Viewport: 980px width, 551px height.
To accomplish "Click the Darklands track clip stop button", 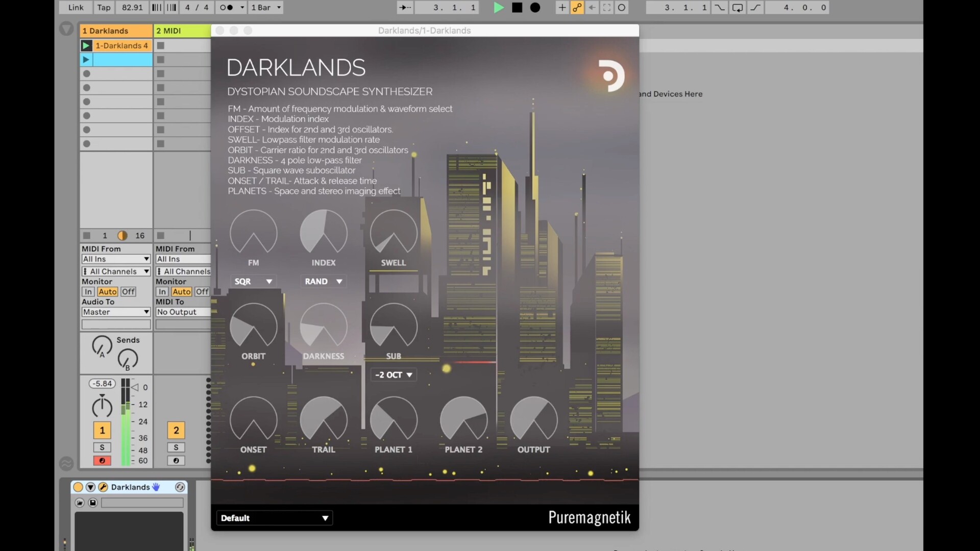I will 87,235.
